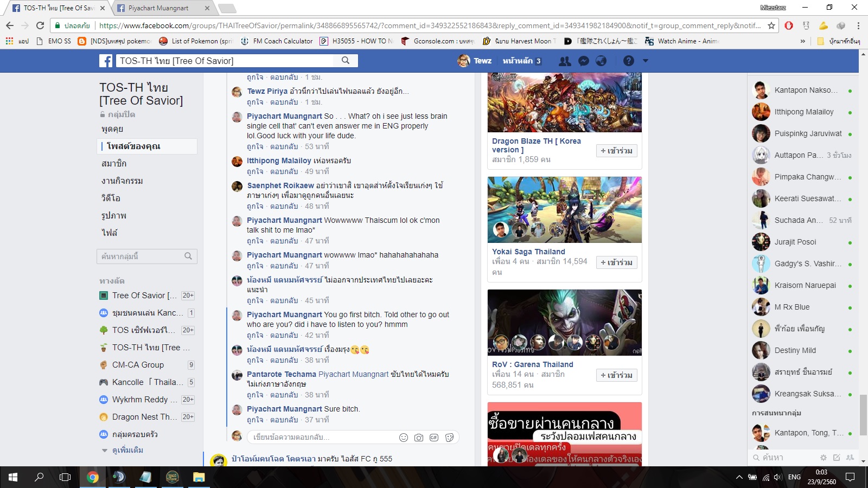Open Chrome menu three dots
Viewport: 868px width, 488px height.
[x=858, y=25]
